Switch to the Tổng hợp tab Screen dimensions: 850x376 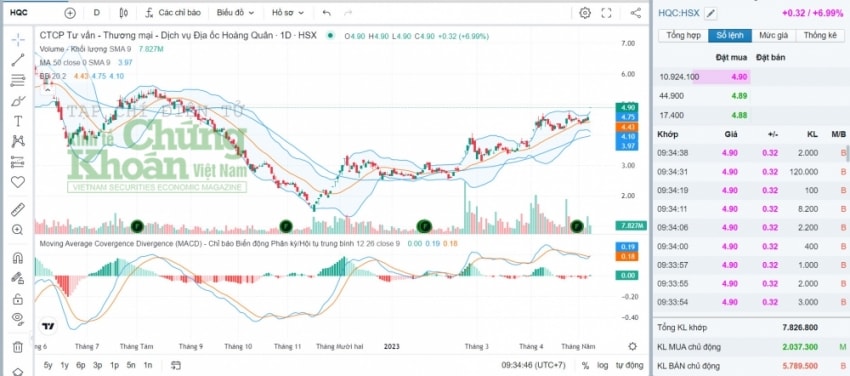click(x=683, y=36)
